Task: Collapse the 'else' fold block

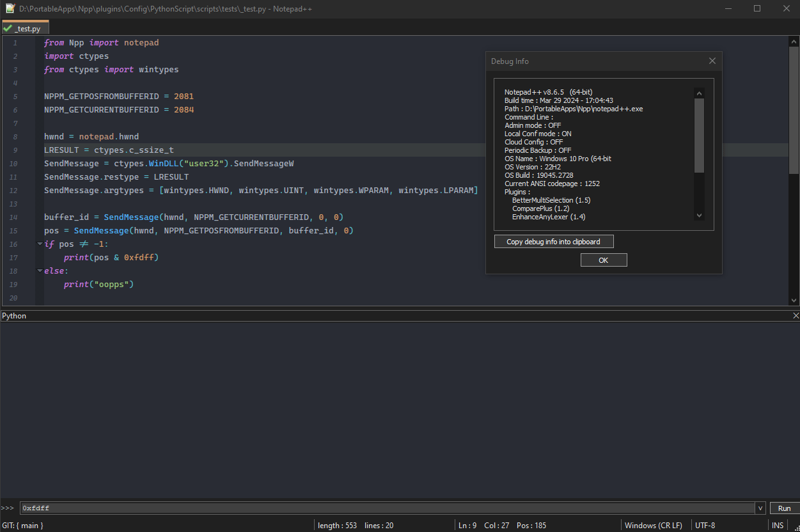Action: click(x=40, y=271)
